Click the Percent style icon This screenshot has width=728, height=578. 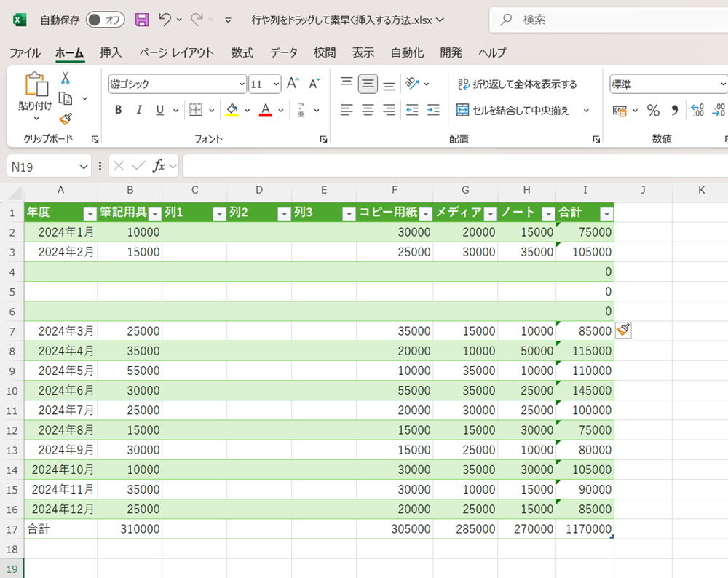[653, 110]
